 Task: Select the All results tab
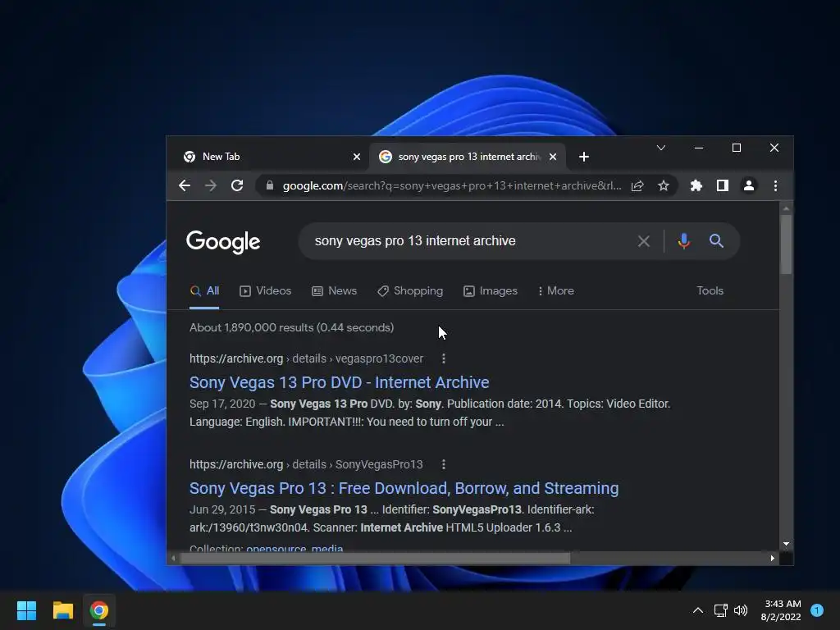pyautogui.click(x=204, y=291)
